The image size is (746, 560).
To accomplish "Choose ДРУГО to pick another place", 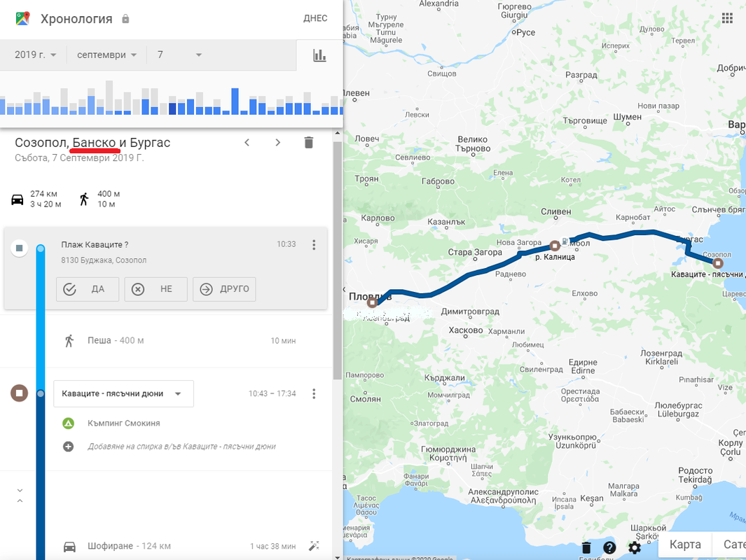I will pyautogui.click(x=224, y=289).
